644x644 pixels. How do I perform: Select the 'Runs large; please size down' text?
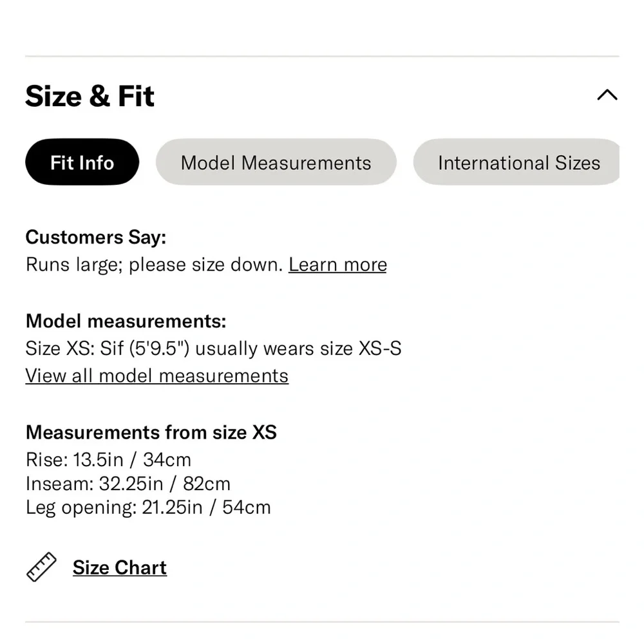click(155, 265)
